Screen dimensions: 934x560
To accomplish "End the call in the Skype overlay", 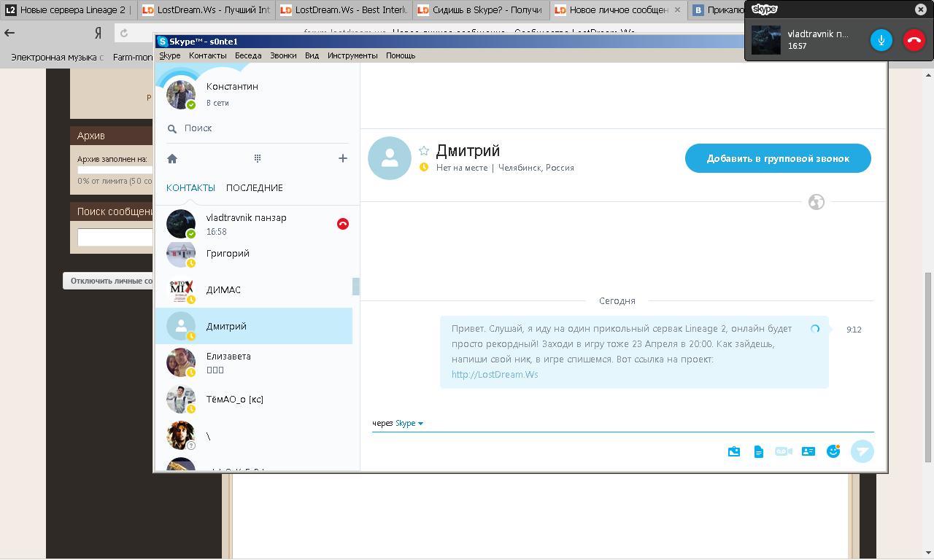I will tap(914, 40).
